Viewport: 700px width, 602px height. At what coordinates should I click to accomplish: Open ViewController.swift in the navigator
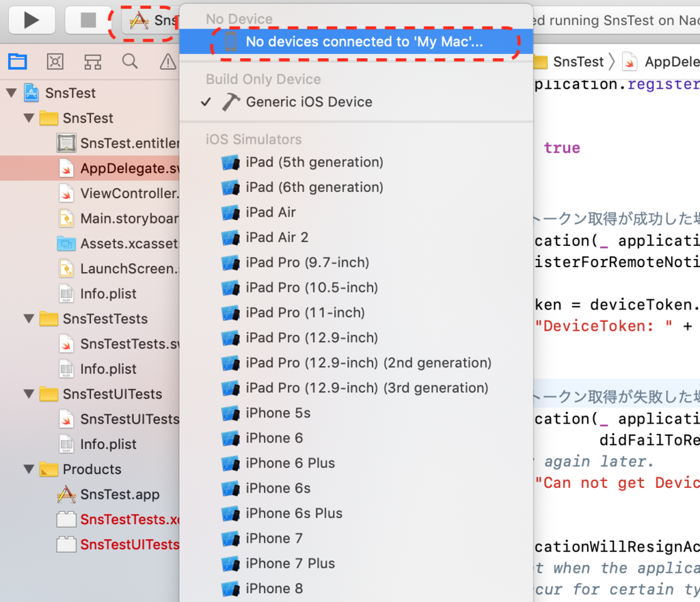pyautogui.click(x=118, y=193)
